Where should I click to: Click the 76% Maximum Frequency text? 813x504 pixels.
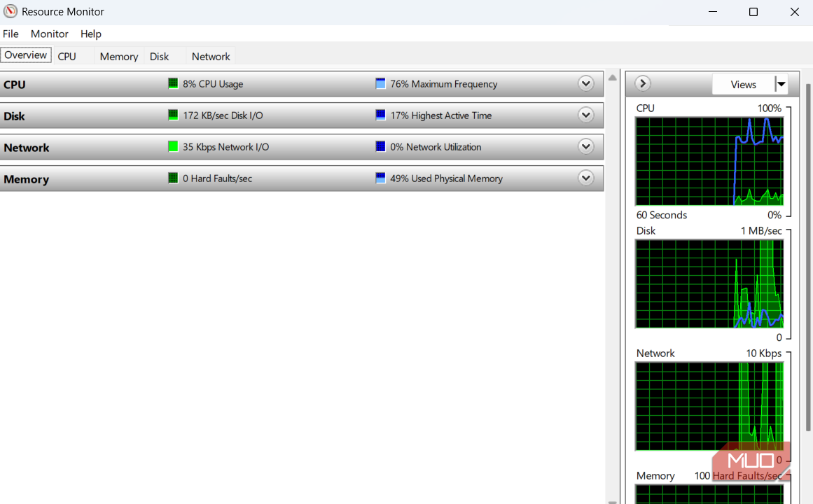443,84
